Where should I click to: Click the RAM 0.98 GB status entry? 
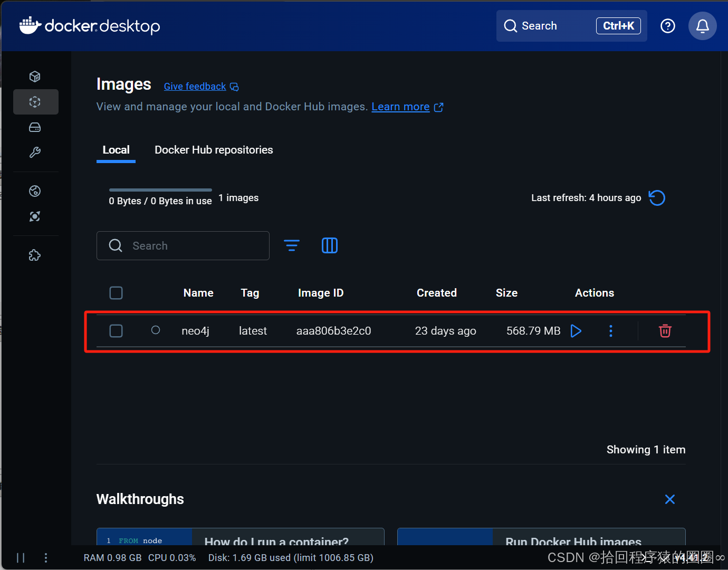[x=112, y=558]
